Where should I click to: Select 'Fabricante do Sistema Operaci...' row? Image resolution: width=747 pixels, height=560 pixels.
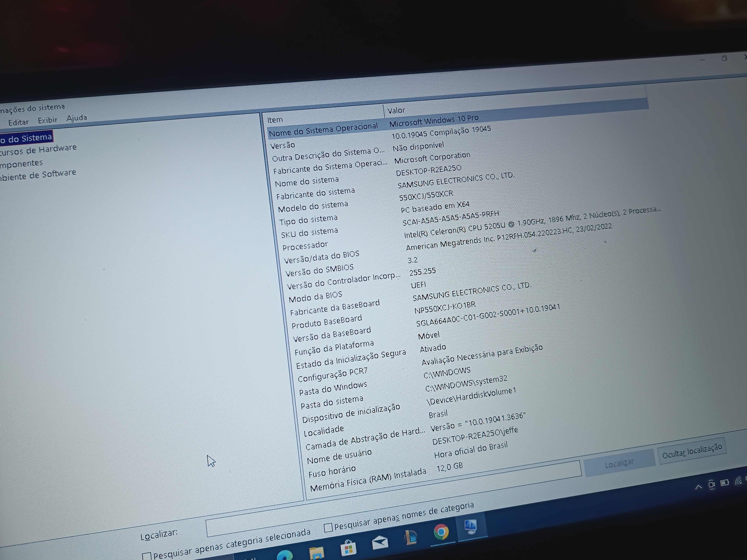click(330, 167)
